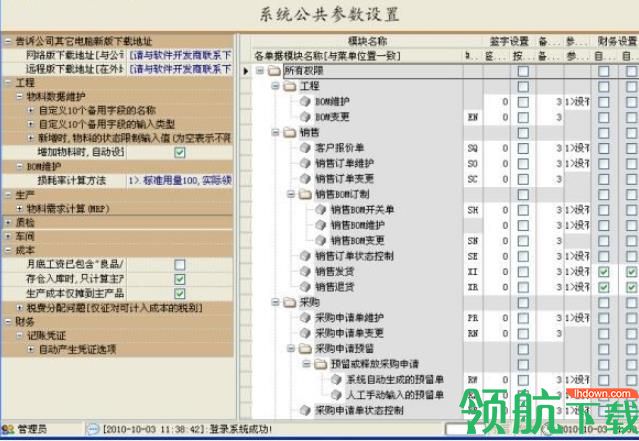Tick the signature checkbox in 客户报价单 row
The width and height of the screenshot is (639, 441).
[523, 148]
